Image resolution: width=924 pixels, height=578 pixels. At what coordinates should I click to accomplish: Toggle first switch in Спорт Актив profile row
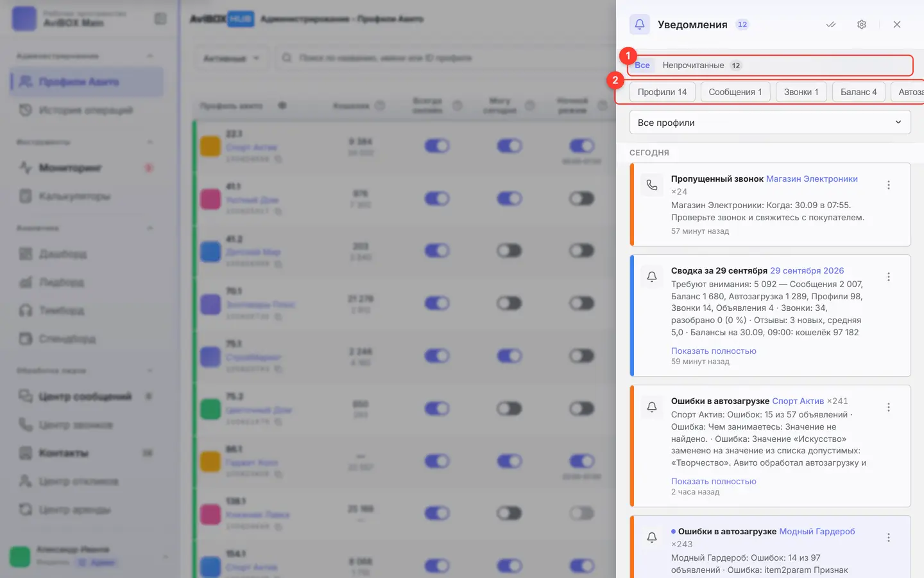coord(437,146)
